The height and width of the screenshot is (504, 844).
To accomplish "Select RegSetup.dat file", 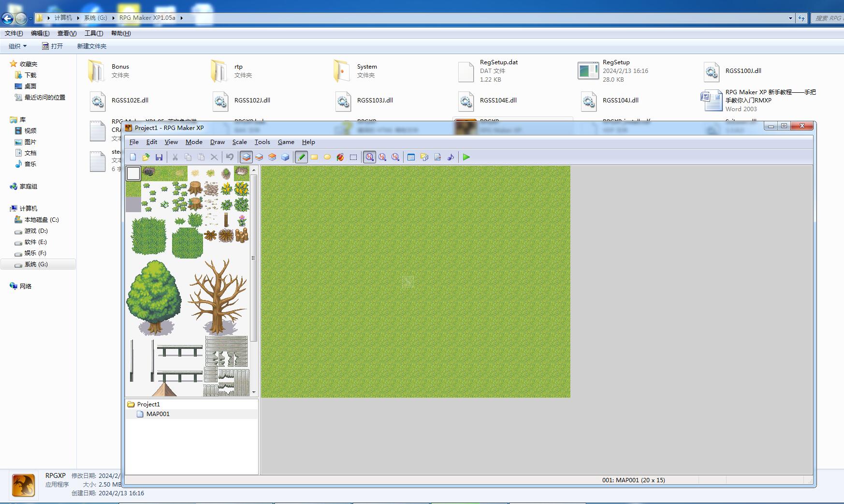I will click(488, 71).
